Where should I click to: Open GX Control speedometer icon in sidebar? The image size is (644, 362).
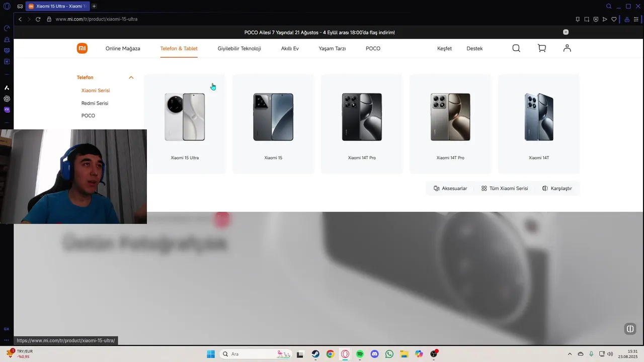[7, 29]
